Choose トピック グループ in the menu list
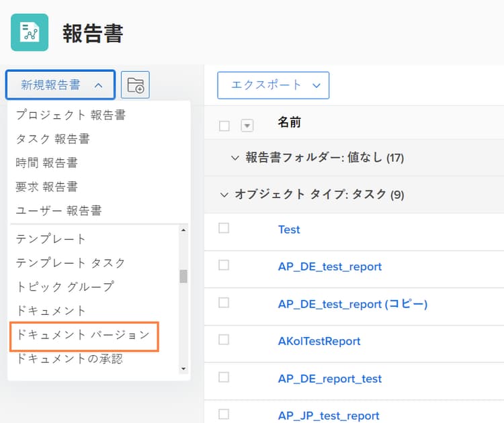Image resolution: width=504 pixels, height=423 pixels. click(65, 287)
